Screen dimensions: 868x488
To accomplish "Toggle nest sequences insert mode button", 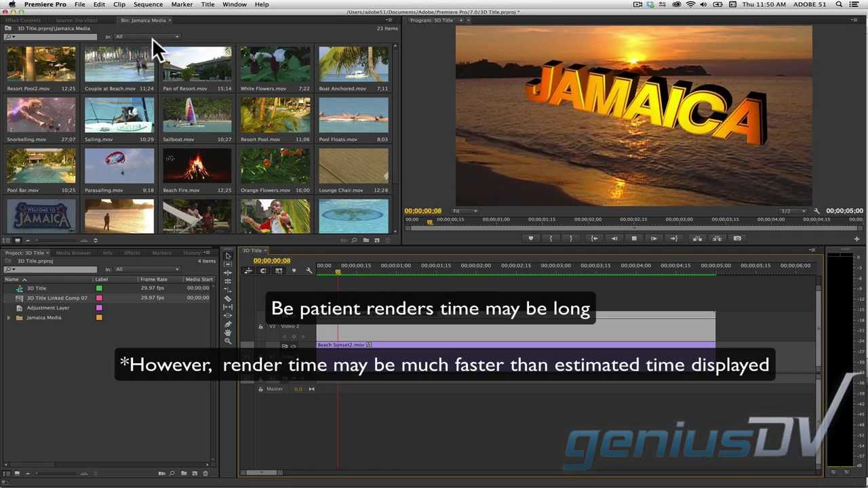I will 248,270.
